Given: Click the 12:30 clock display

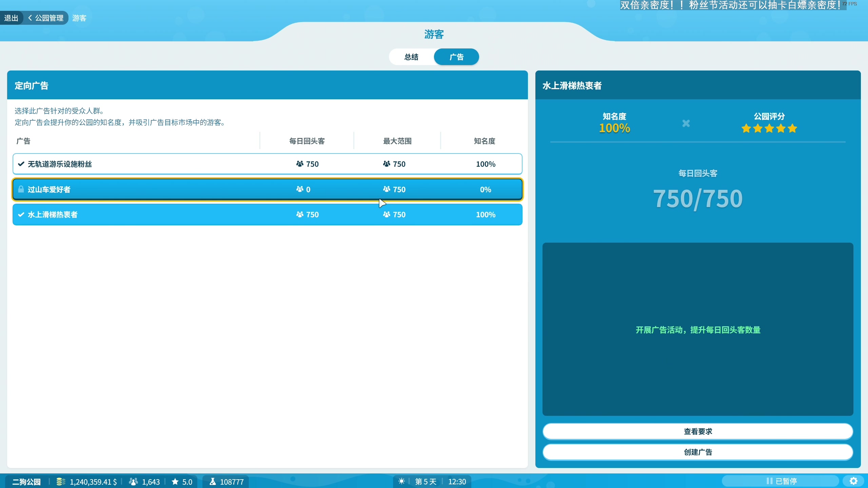Looking at the screenshot, I should [457, 482].
